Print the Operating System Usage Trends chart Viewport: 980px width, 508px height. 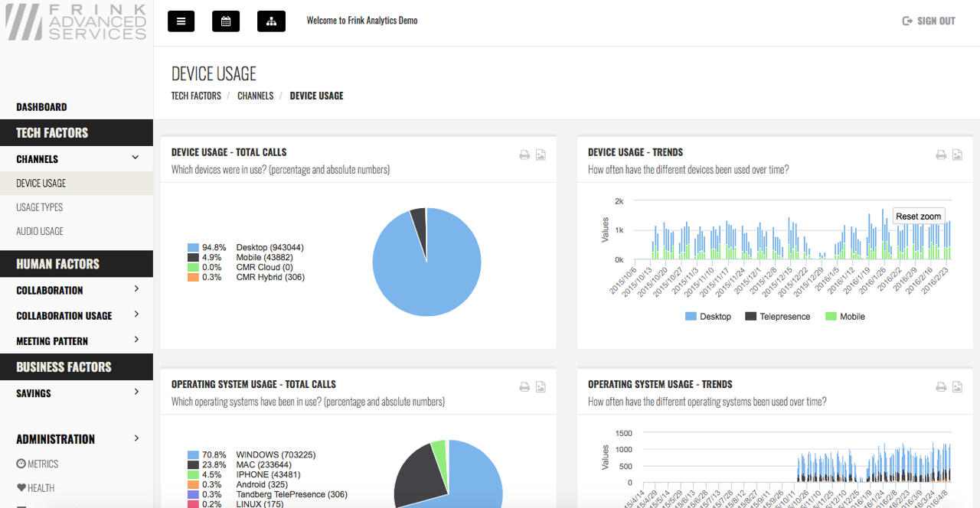click(x=941, y=387)
